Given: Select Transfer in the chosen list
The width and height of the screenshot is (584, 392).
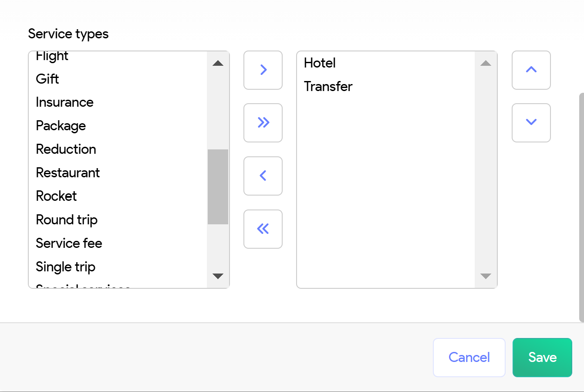Looking at the screenshot, I should point(328,87).
